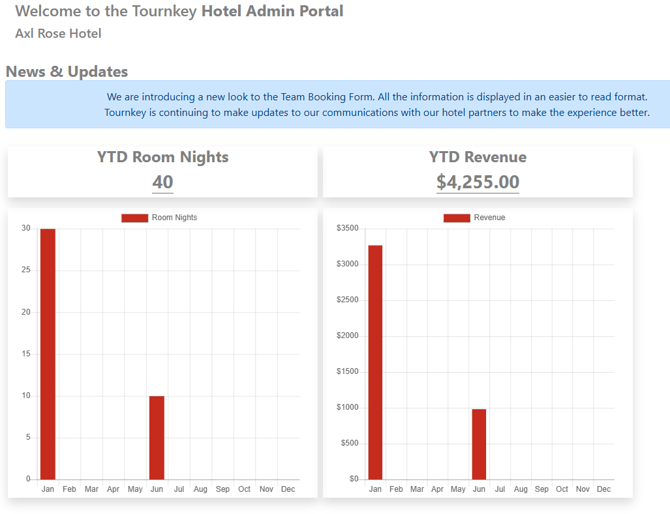
Task: Click the $3500 label on Revenue axis
Action: pos(347,229)
